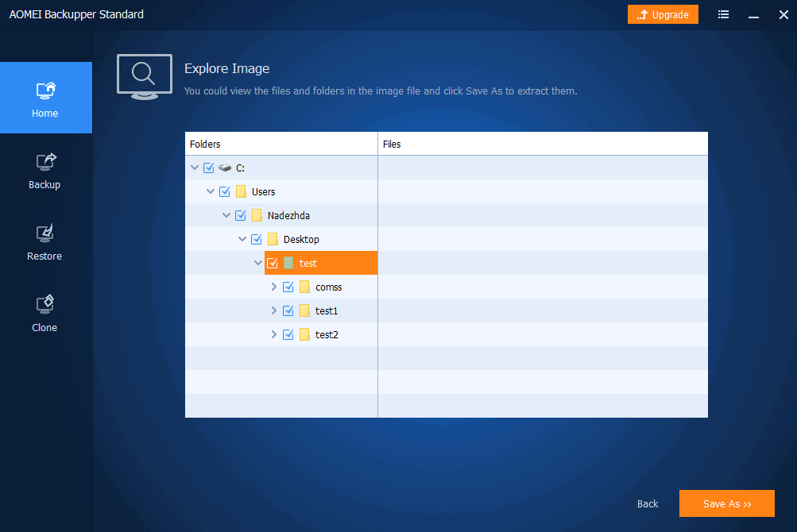Uncheck the C: drive checkbox

tap(208, 168)
